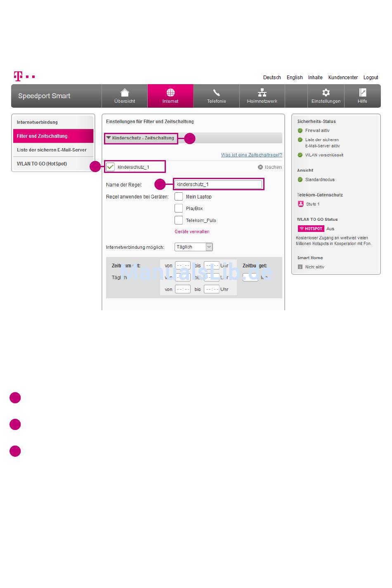The height and width of the screenshot is (588, 392).
Task: Select Filter und Zeitschaltung menu item
Action: (x=53, y=136)
